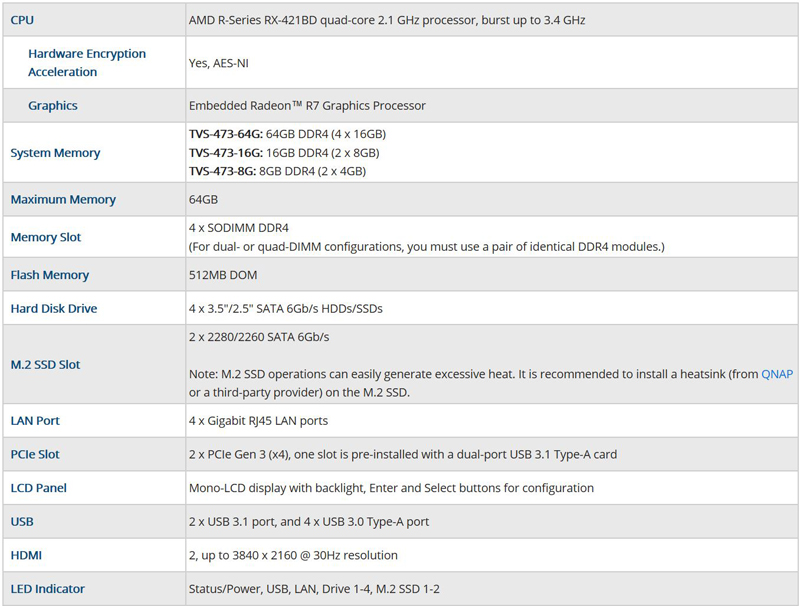The width and height of the screenshot is (800, 606).
Task: Click the HDMI row label
Action: tap(26, 555)
